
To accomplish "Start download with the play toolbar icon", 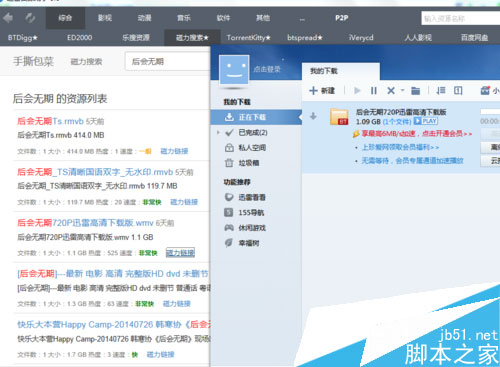I will pyautogui.click(x=357, y=91).
